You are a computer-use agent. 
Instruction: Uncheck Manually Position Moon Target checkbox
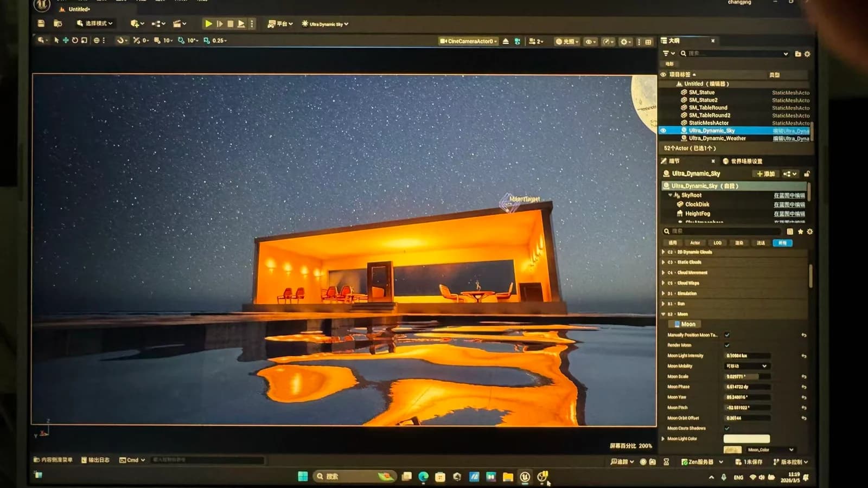[727, 335]
